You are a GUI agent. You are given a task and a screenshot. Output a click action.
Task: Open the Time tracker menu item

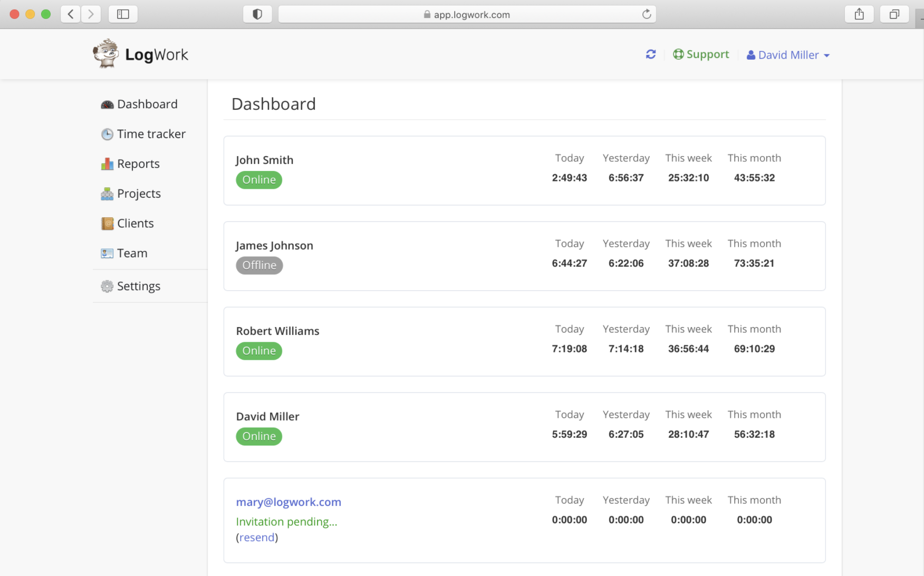(151, 134)
